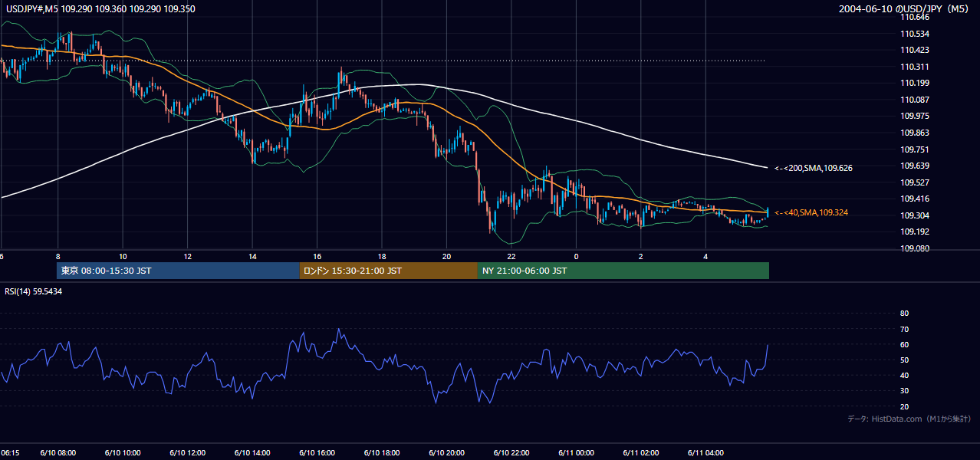Viewport: 980px width, 460px height.
Task: Click the 6/10 18:00 time label
Action: (x=383, y=453)
